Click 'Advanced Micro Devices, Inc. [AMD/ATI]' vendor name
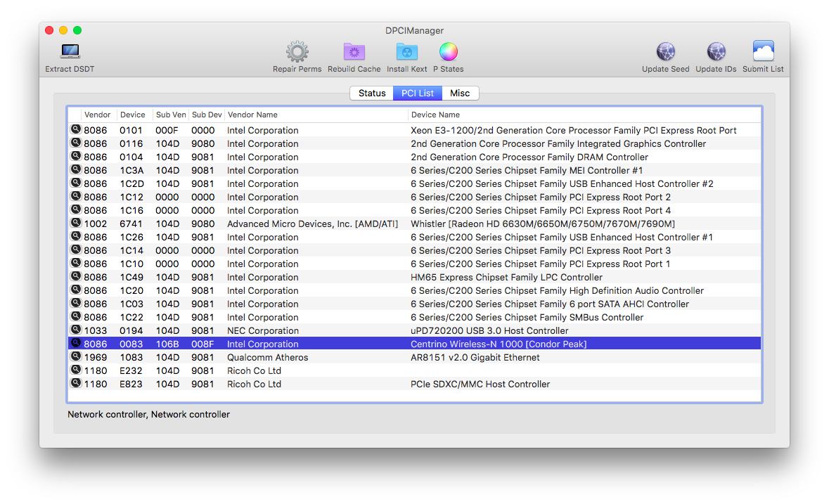829x504 pixels. (312, 224)
